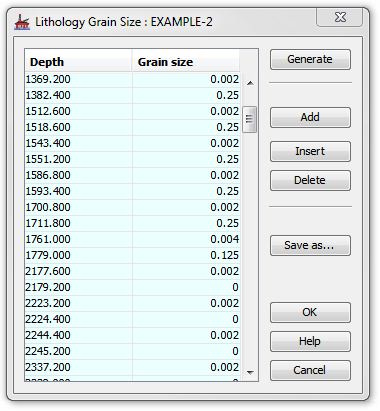Select depth cell 2223.200

[79, 303]
